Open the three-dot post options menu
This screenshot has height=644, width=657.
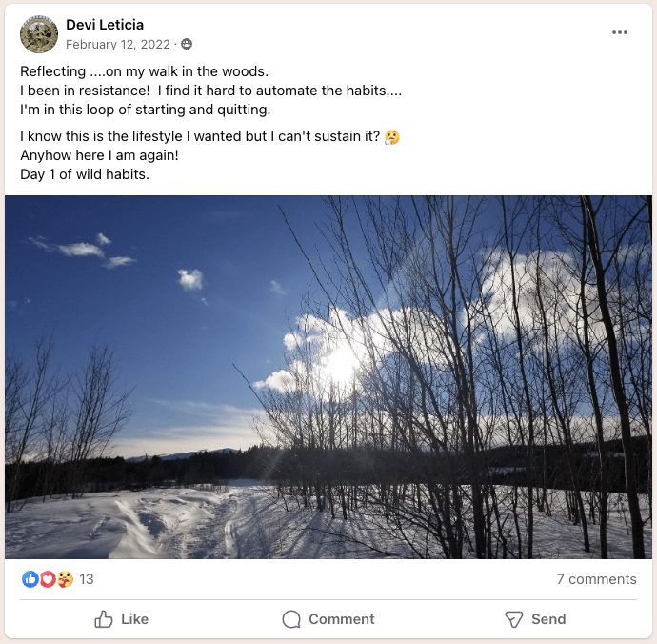tap(619, 32)
